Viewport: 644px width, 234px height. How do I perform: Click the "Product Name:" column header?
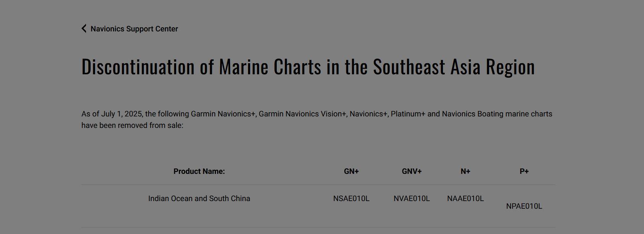pos(199,172)
